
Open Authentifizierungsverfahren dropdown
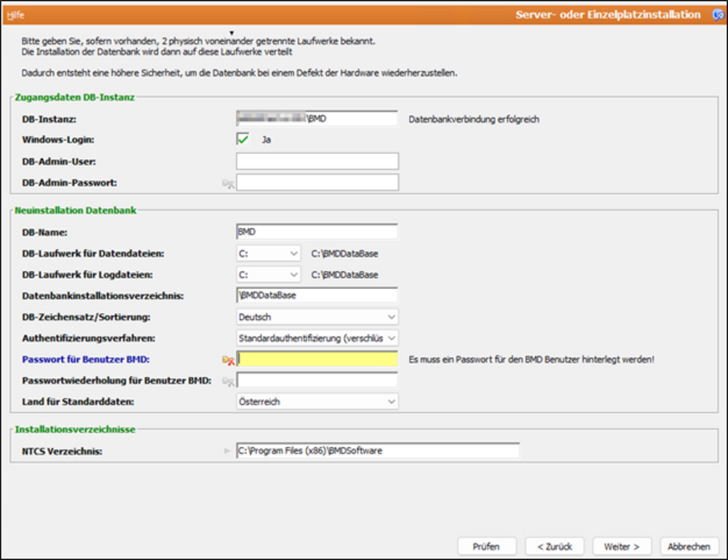point(317,338)
